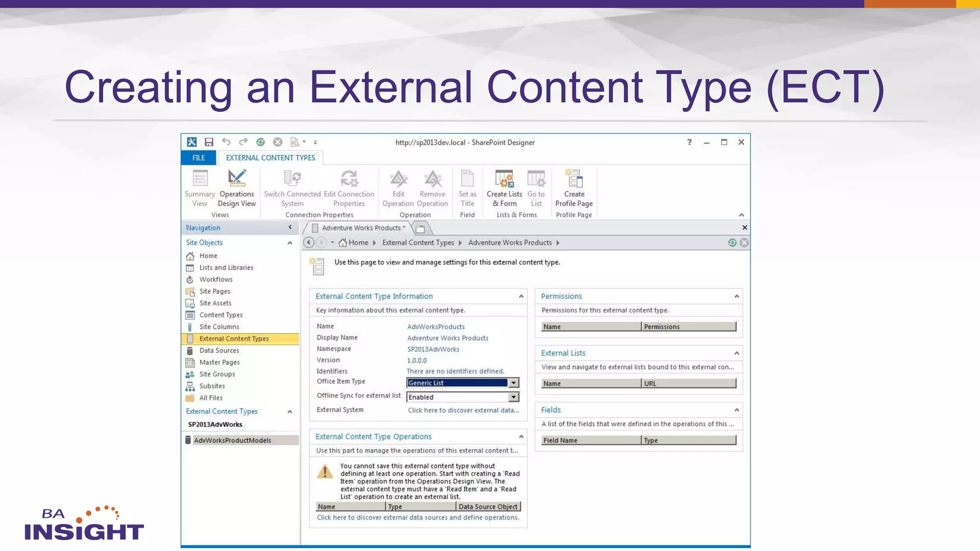Collapse External Content Type Information panel

(x=521, y=297)
